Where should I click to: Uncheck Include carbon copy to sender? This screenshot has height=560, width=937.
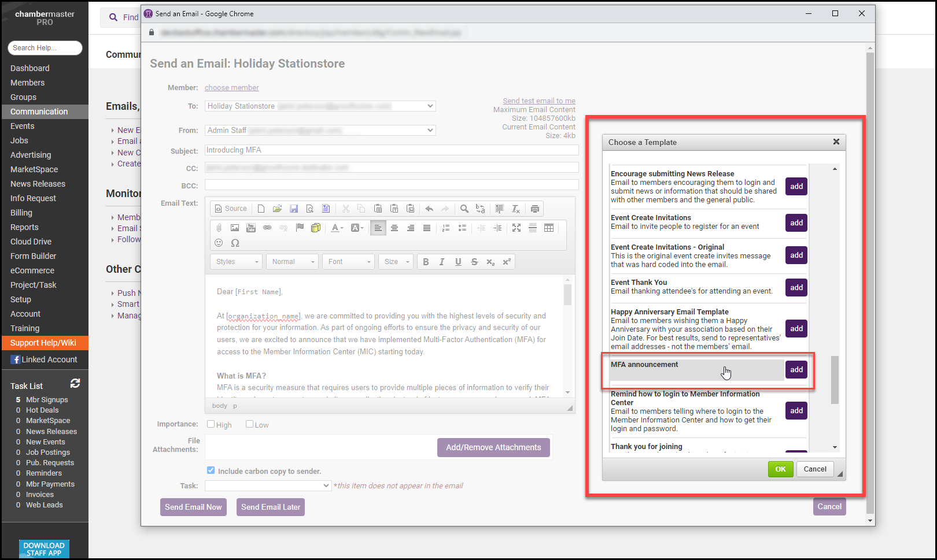pos(211,470)
